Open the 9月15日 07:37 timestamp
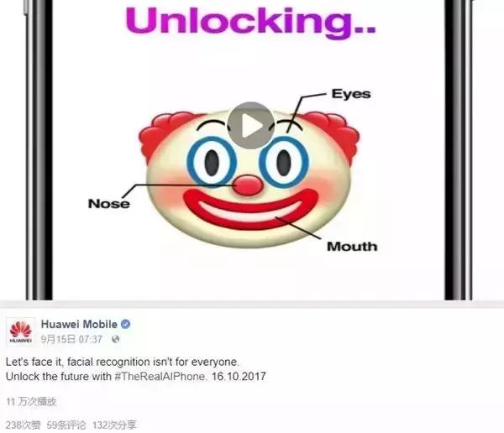The image size is (504, 433). pos(71,339)
